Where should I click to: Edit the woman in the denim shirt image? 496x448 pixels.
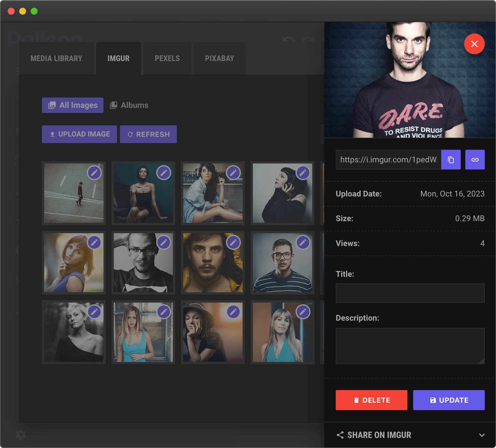tap(233, 173)
